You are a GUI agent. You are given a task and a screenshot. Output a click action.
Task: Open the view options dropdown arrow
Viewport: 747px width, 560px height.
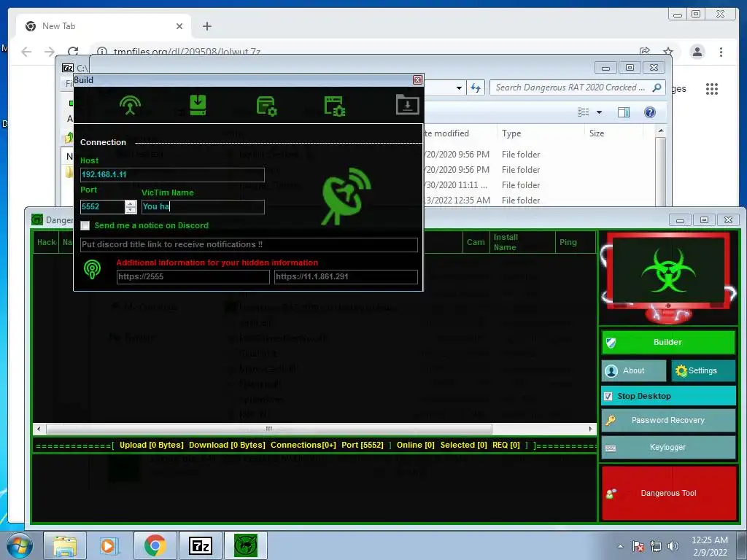tap(600, 112)
